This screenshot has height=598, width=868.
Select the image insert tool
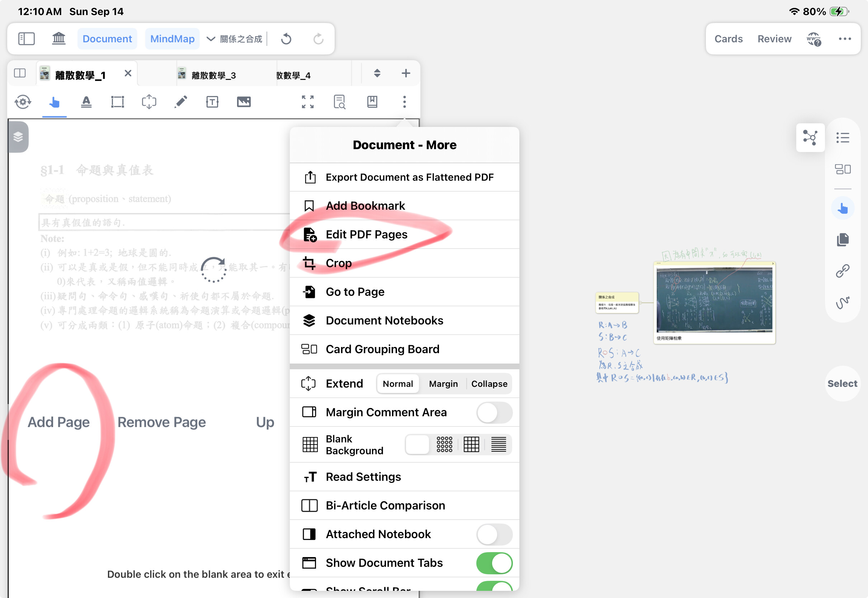click(x=244, y=102)
